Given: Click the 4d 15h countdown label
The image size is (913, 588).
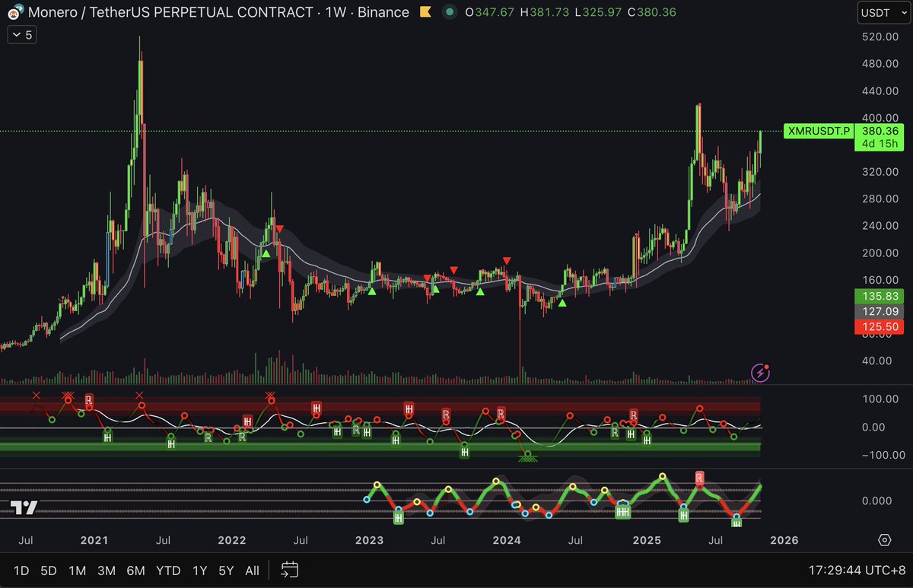Looking at the screenshot, I should tap(880, 143).
